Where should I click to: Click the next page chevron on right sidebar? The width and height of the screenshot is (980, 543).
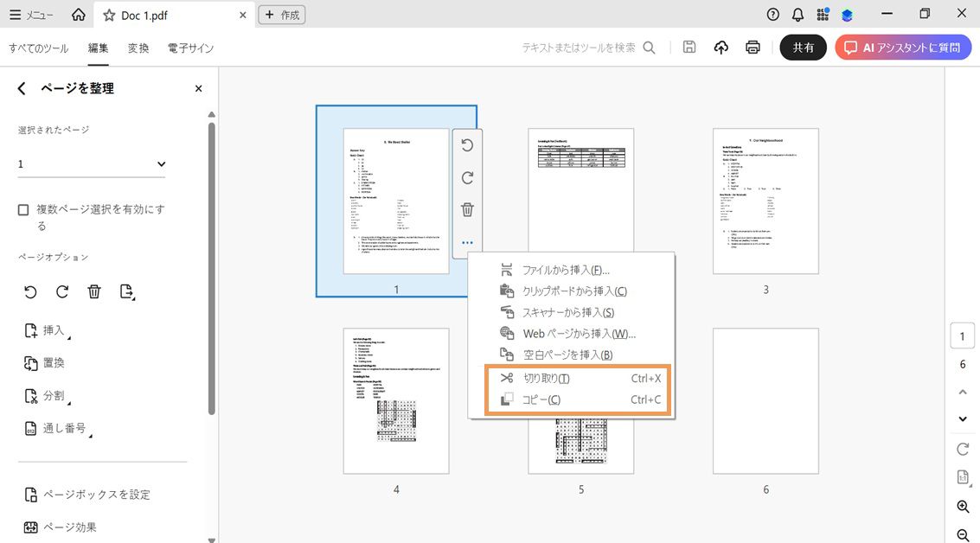pos(962,418)
